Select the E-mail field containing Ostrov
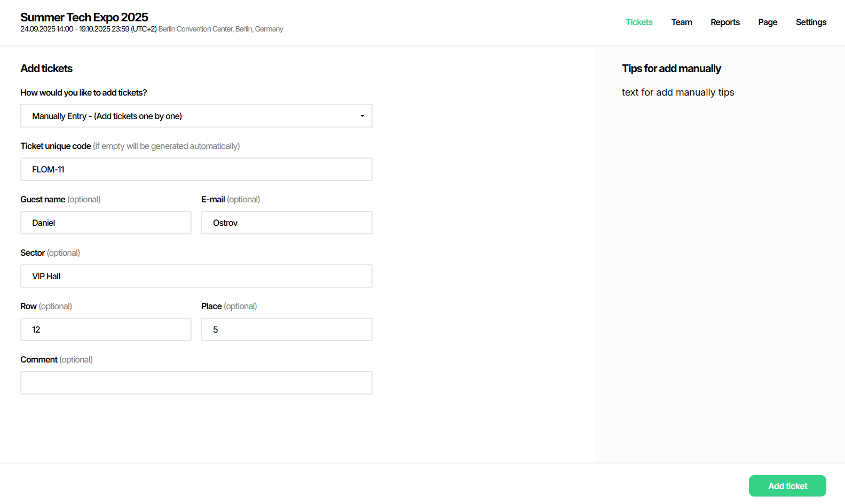Viewport: 845px width, 504px height. point(287,223)
